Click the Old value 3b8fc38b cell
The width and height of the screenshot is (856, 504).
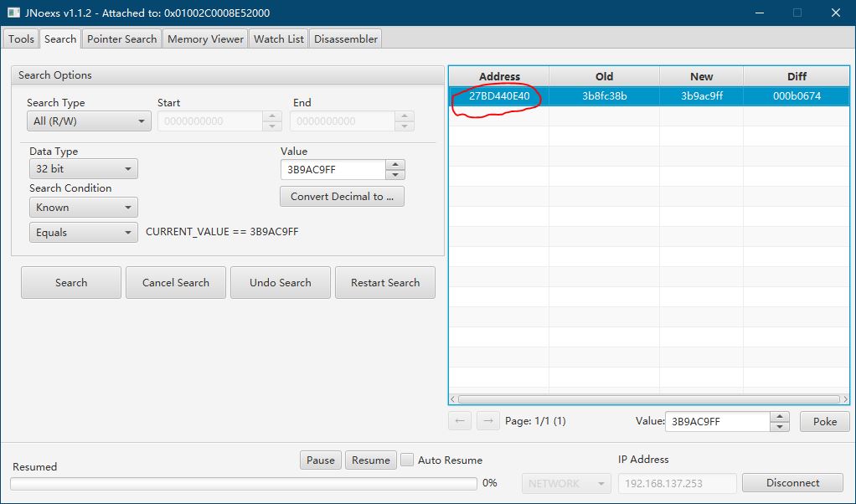605,96
